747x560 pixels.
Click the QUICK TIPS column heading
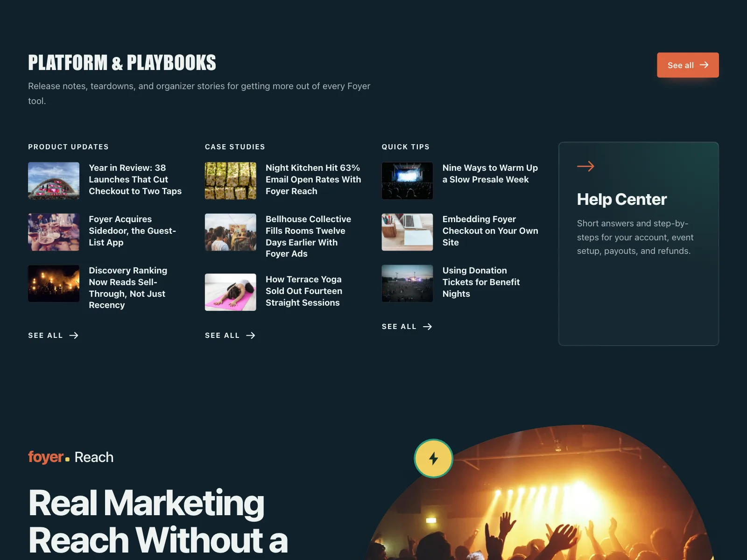click(406, 147)
